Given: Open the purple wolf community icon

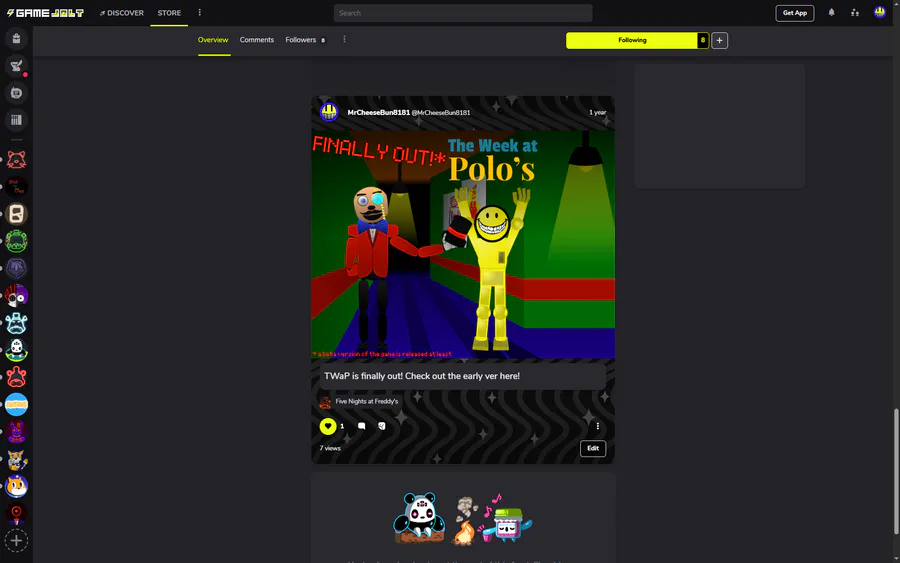Looking at the screenshot, I should (x=16, y=269).
